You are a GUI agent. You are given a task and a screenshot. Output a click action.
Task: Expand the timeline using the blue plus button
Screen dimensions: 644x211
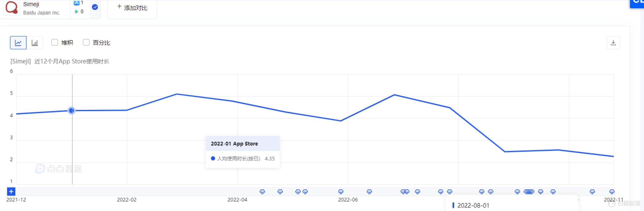(x=11, y=192)
